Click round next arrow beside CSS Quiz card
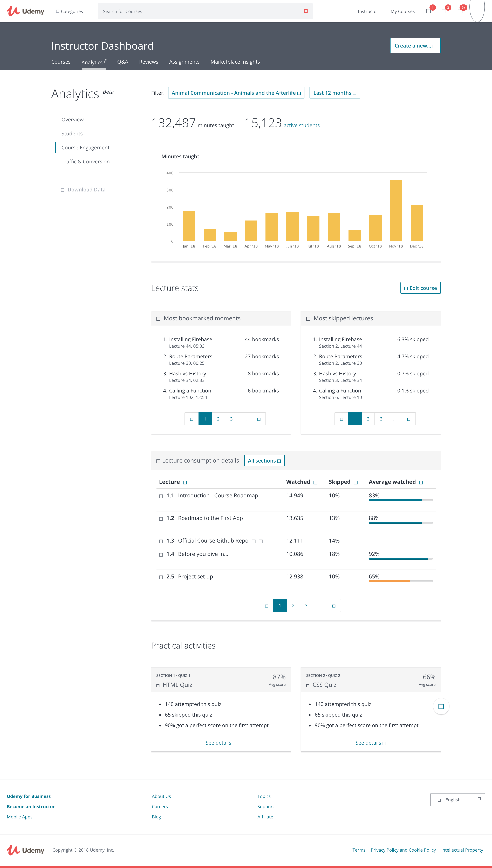 [441, 706]
